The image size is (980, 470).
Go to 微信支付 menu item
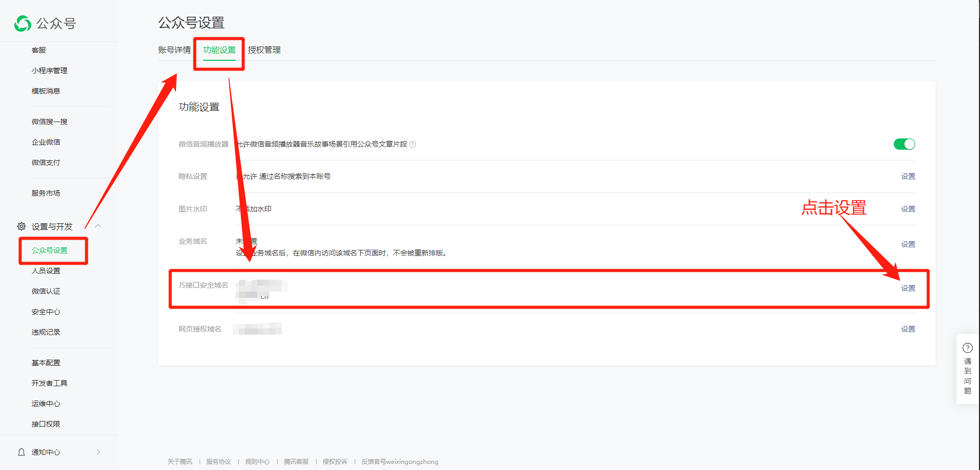(46, 162)
